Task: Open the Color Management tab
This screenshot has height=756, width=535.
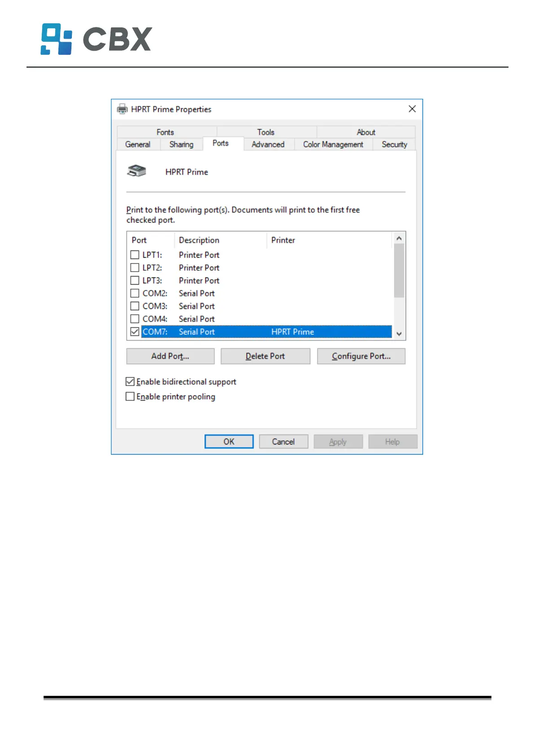Action: click(333, 144)
